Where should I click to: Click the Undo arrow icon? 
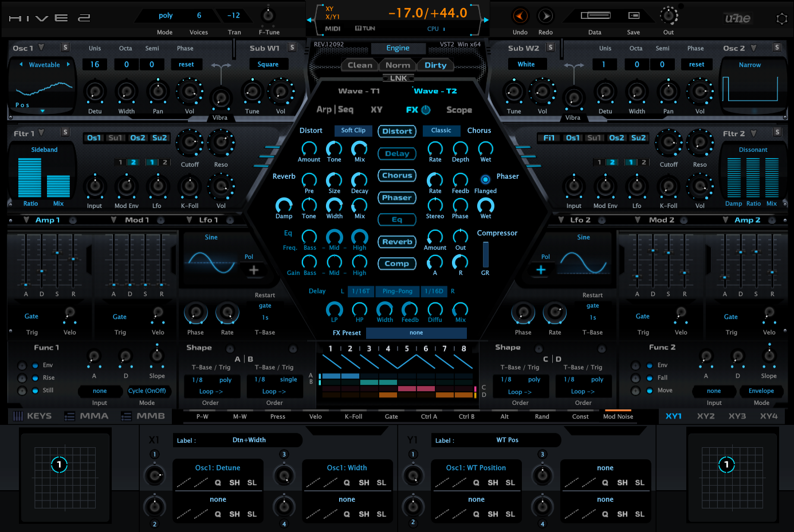[x=520, y=16]
